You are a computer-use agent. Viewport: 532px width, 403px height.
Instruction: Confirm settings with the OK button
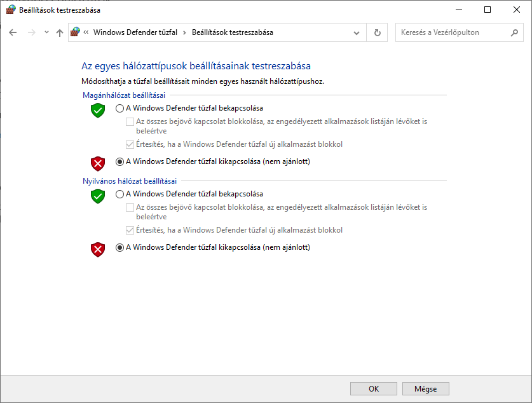pos(374,389)
